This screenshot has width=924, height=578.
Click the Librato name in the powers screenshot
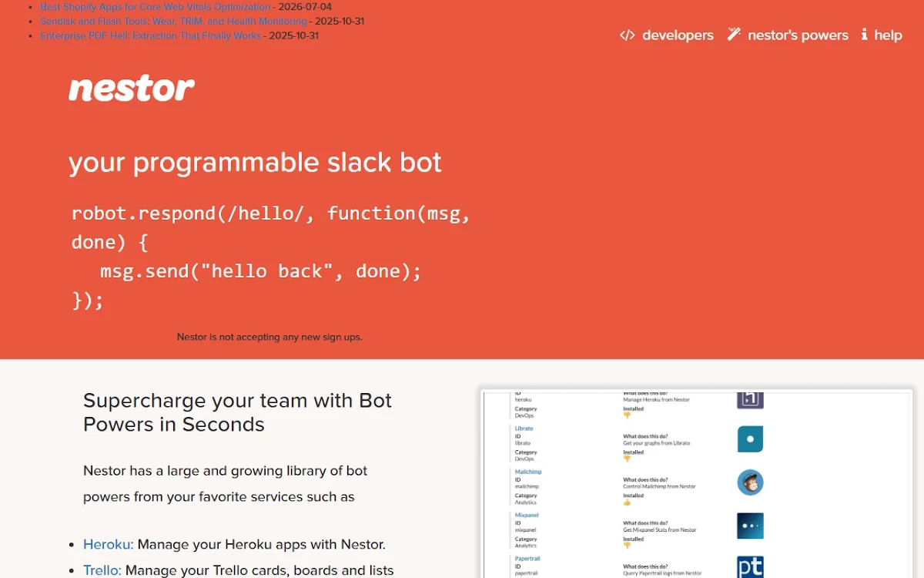point(524,428)
